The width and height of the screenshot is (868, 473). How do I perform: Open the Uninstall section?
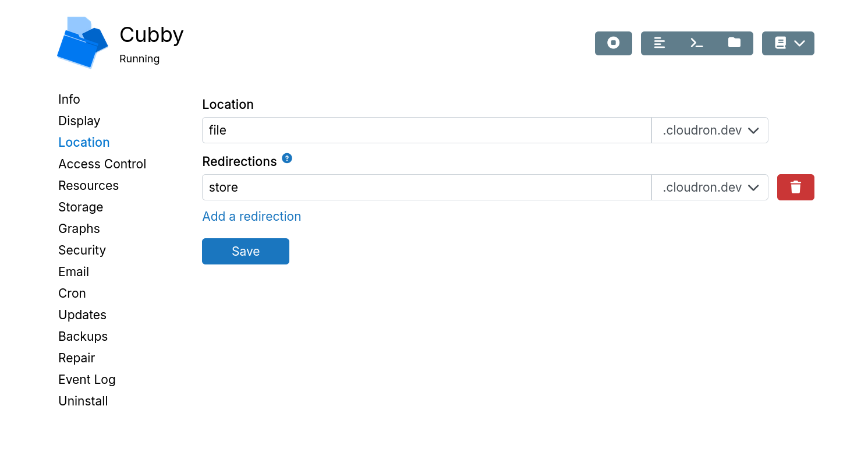pos(83,401)
